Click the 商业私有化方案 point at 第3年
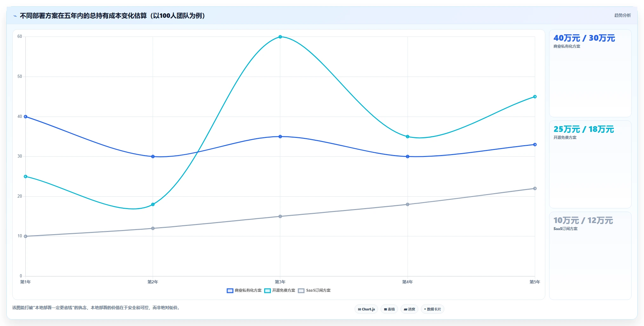Image resolution: width=644 pixels, height=326 pixels. (x=280, y=137)
